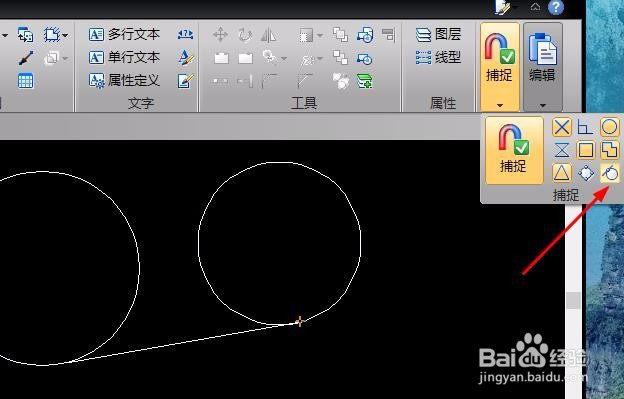This screenshot has height=399, width=624.
Task: Toggle the circle center snap icon
Action: coord(610,127)
